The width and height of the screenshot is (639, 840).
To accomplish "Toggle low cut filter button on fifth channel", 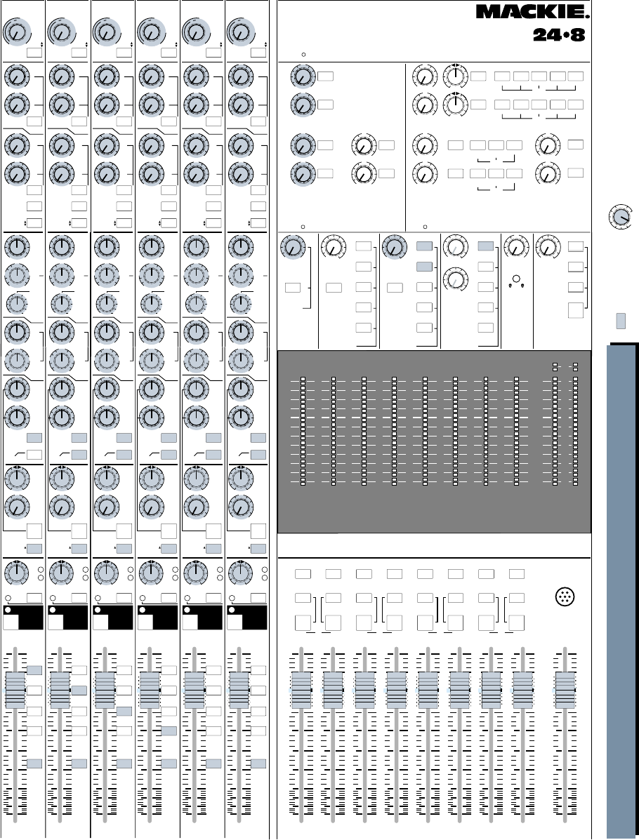I will (x=213, y=455).
